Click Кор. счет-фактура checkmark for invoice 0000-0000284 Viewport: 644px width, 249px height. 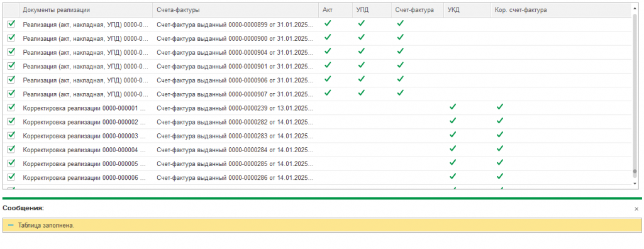tap(499, 148)
